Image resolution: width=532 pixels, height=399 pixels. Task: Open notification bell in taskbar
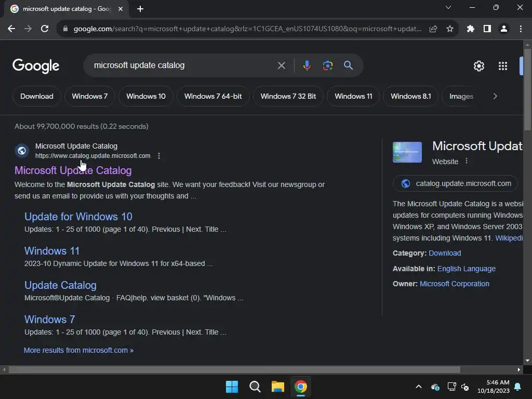point(518,387)
